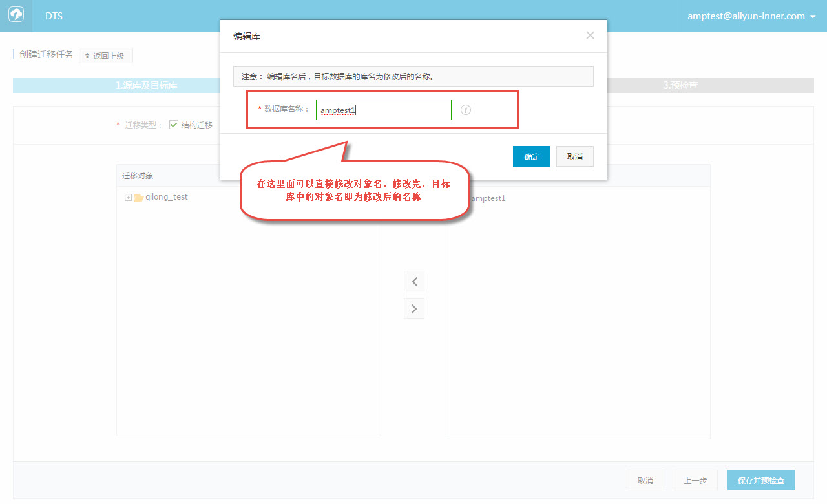Expand the qilong_test tree node
The width and height of the screenshot is (827, 504).
pyautogui.click(x=128, y=198)
